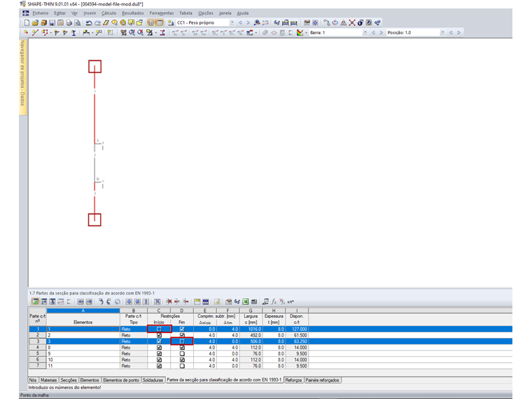Click the 1016.0 Largura cell
This screenshot has width=532, height=399.
(251, 329)
